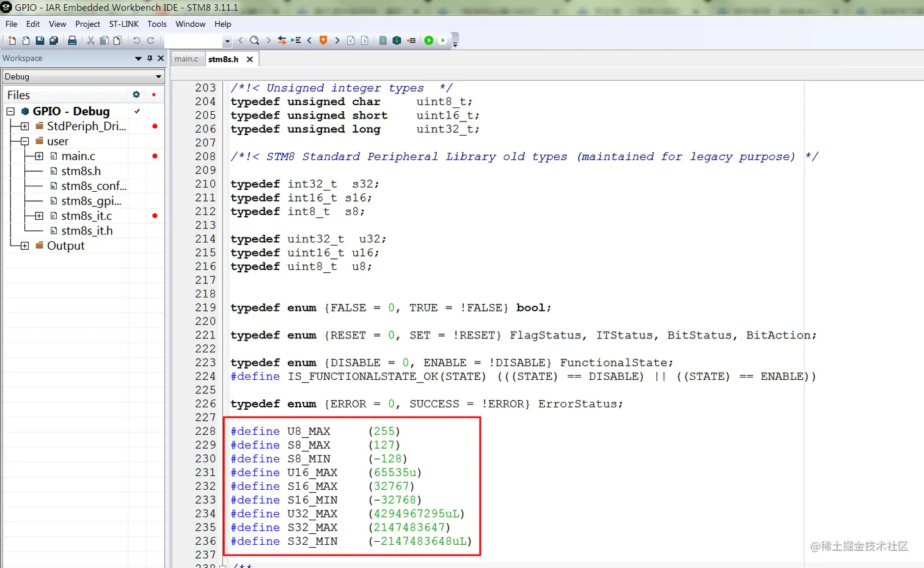924x568 pixels.
Task: Select stm8s_it.c in the Files tree
Action: (x=87, y=216)
